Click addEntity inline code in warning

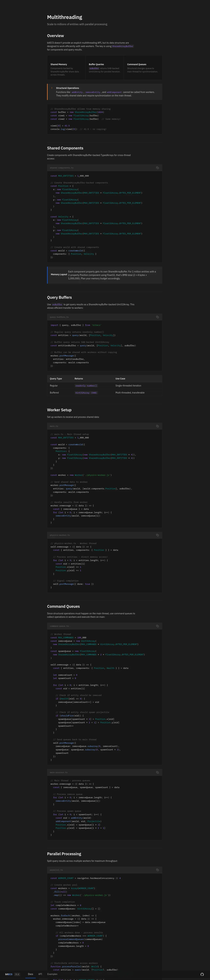point(77,92)
